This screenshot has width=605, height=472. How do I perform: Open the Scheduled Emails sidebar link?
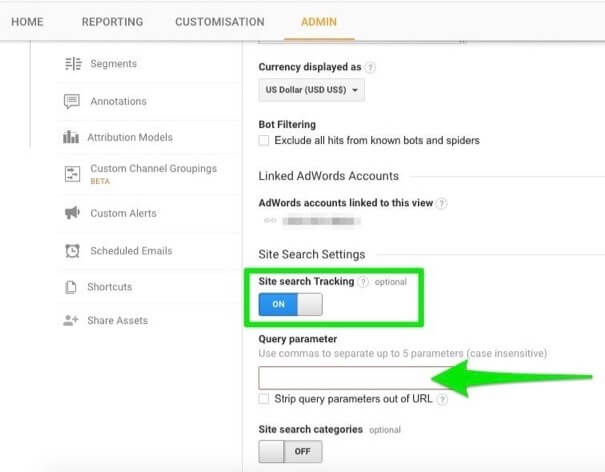coord(131,251)
